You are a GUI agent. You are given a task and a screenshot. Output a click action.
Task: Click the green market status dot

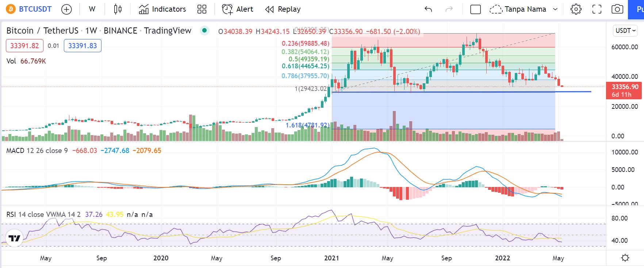[x=204, y=30]
